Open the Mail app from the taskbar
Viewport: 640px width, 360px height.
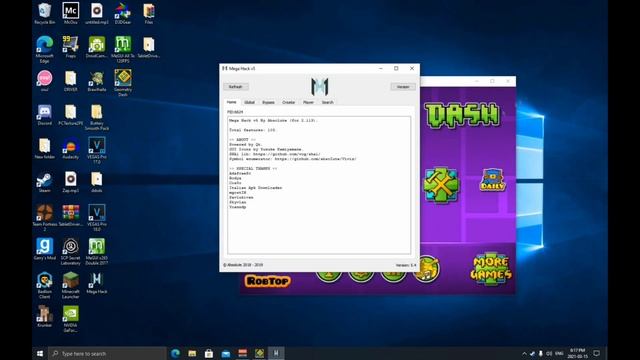[226, 353]
